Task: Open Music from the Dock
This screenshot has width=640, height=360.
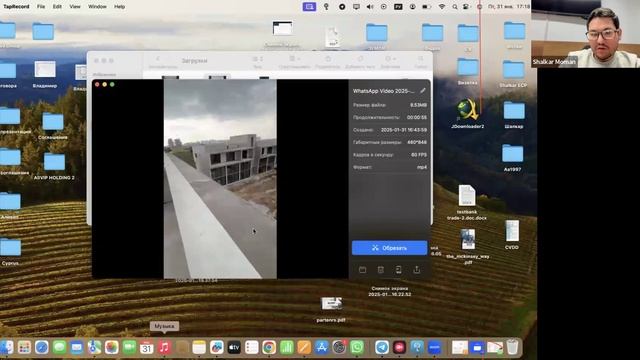Action: pos(164,347)
